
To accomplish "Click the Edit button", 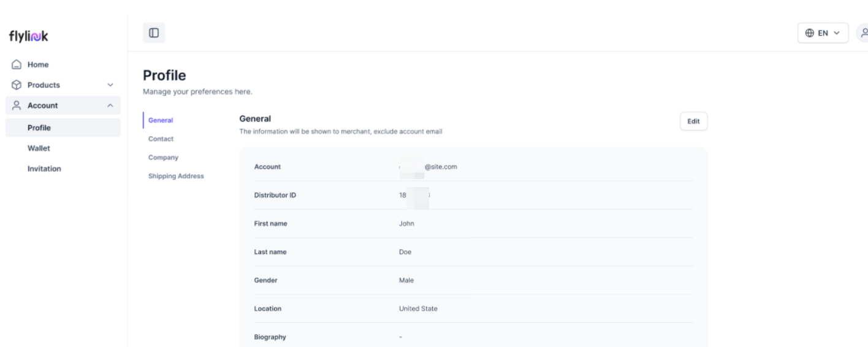I will pos(693,121).
